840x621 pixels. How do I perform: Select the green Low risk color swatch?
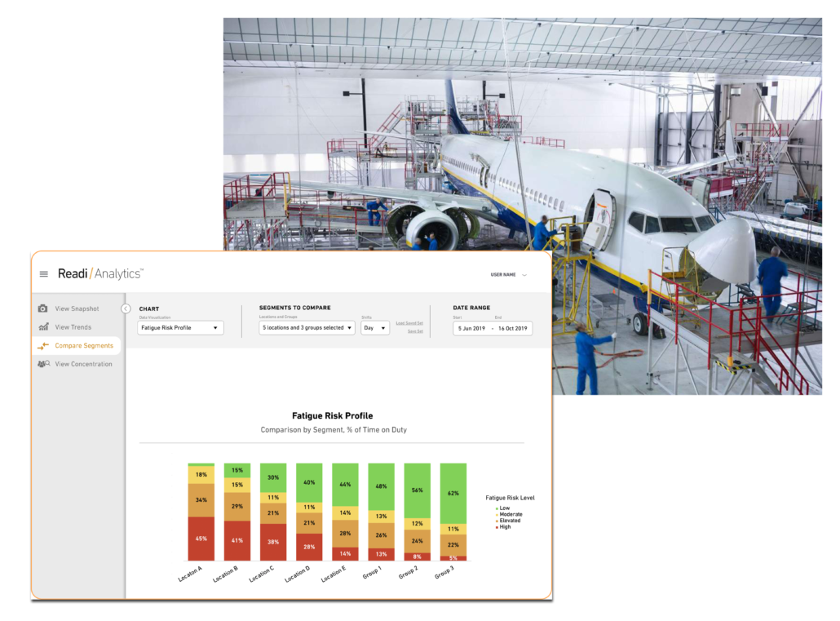(497, 508)
